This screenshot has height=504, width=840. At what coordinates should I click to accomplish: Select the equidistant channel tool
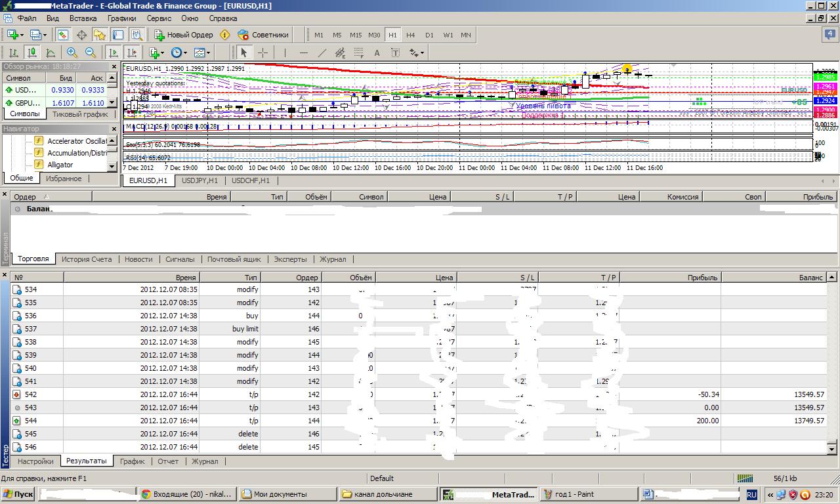[x=340, y=52]
